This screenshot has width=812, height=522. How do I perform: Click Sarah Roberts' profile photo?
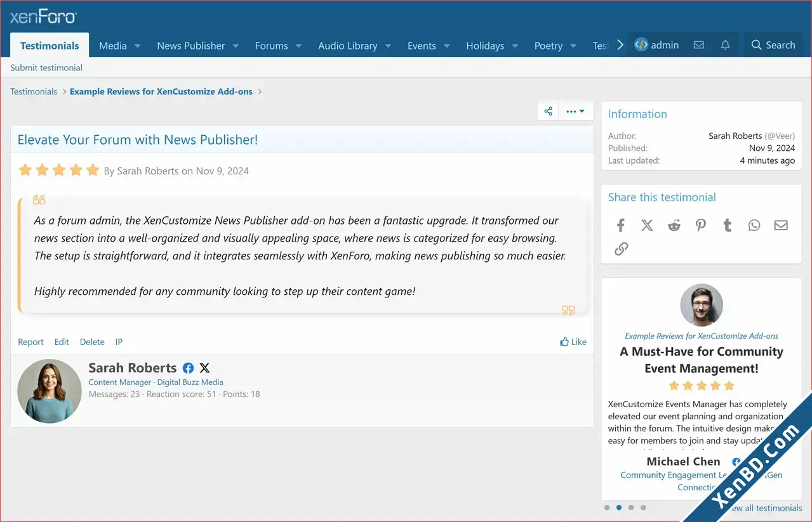(x=50, y=391)
